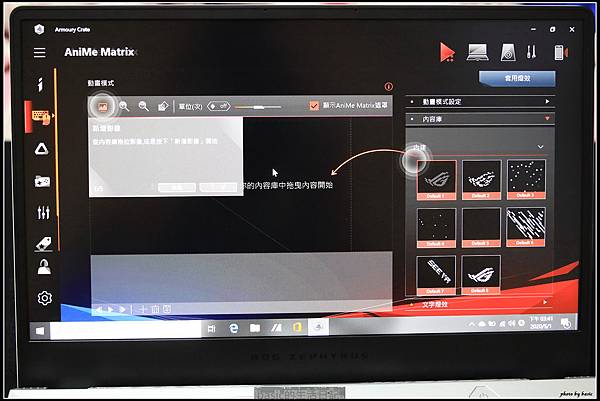Open the Aura Sync triangle icon
Image resolution: width=600 pixels, height=401 pixels.
[x=41, y=149]
